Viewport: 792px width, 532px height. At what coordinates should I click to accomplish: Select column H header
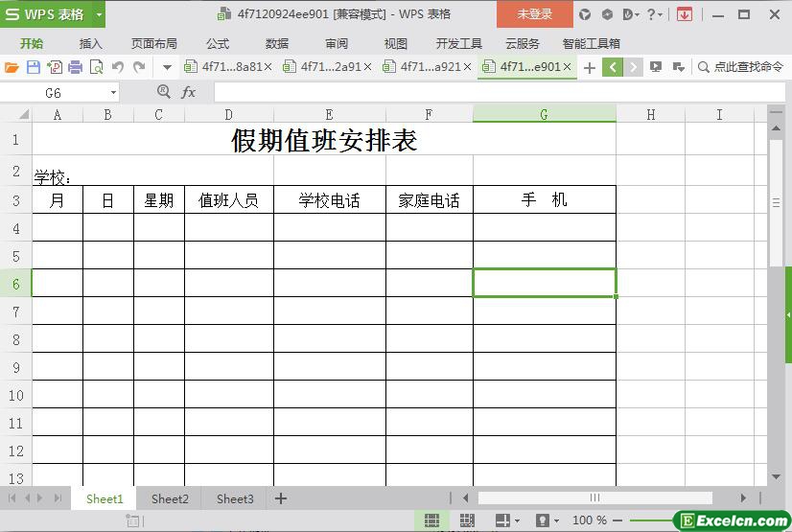click(650, 115)
